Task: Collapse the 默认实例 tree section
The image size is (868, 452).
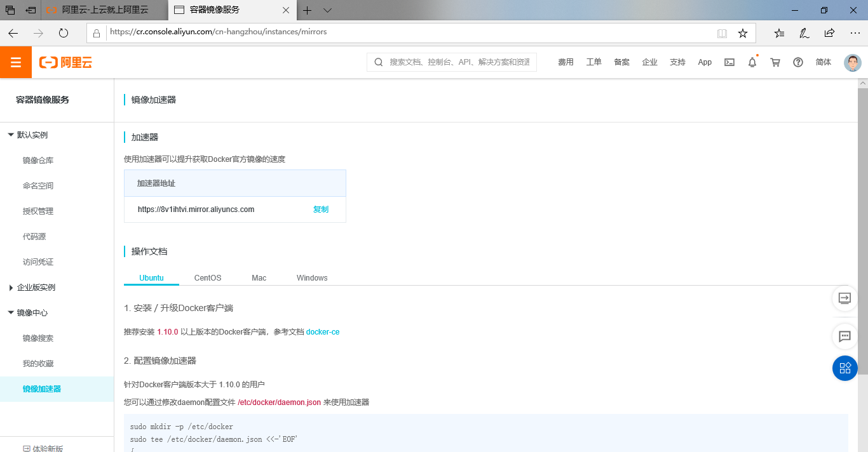Action: click(11, 135)
